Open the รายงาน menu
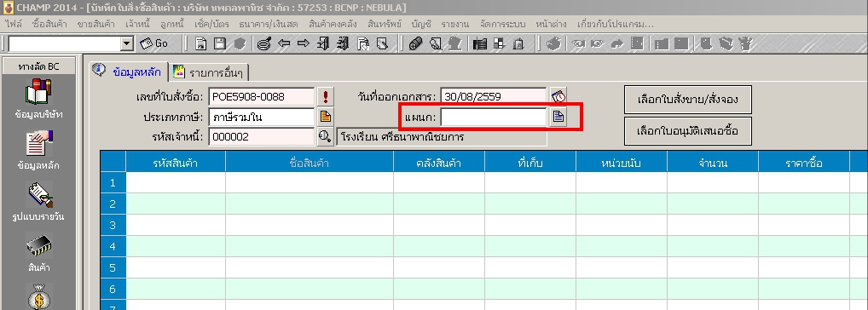 pyautogui.click(x=455, y=25)
